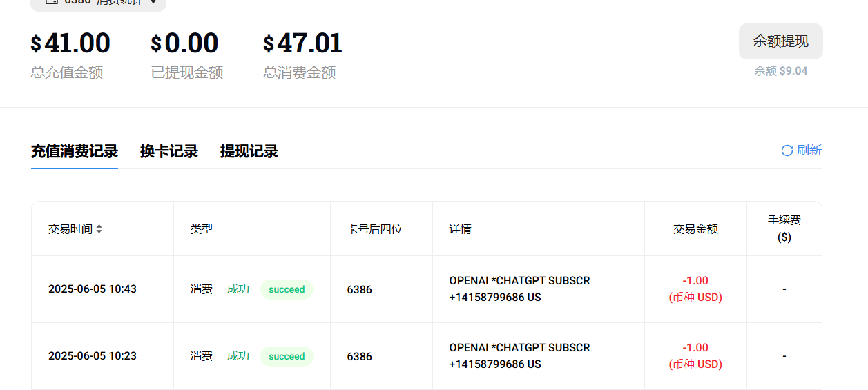The image size is (868, 390).
Task: Click the $41.00 总充值金额 total
Action: point(70,43)
